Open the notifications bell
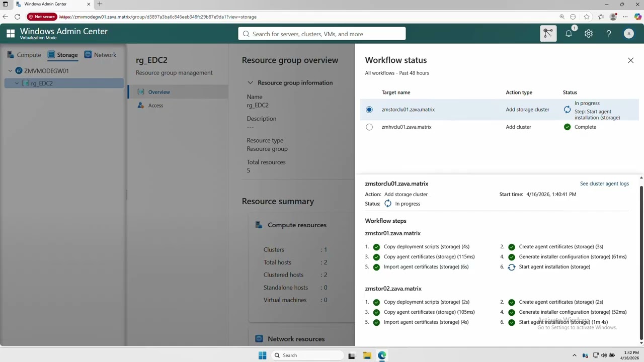644x362 pixels. pyautogui.click(x=569, y=34)
